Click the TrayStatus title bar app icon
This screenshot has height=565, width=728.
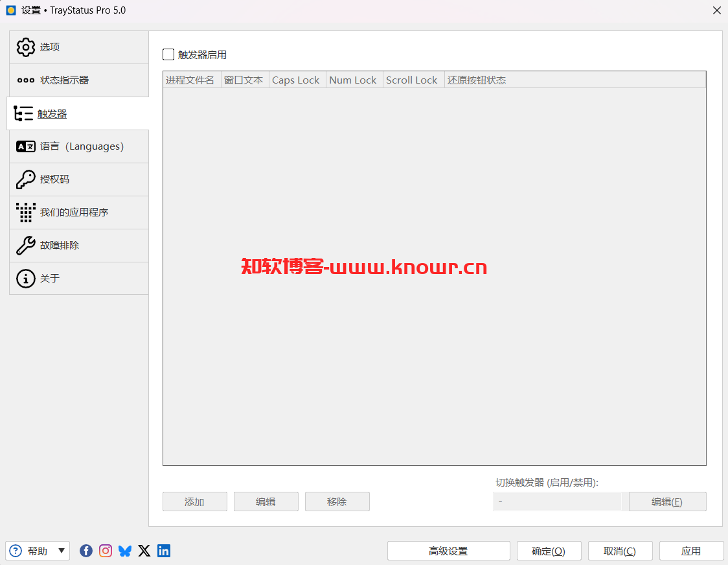(10, 10)
